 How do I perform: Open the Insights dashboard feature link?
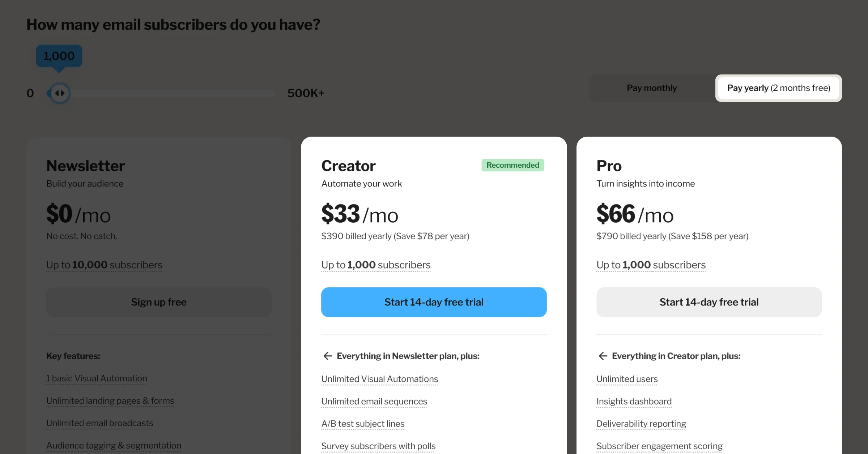[634, 401]
